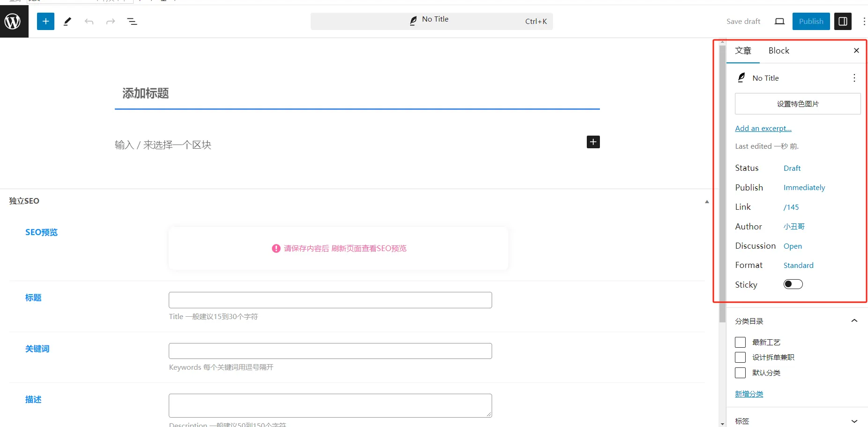Click the preview laptop icon
The width and height of the screenshot is (868, 427).
779,21
